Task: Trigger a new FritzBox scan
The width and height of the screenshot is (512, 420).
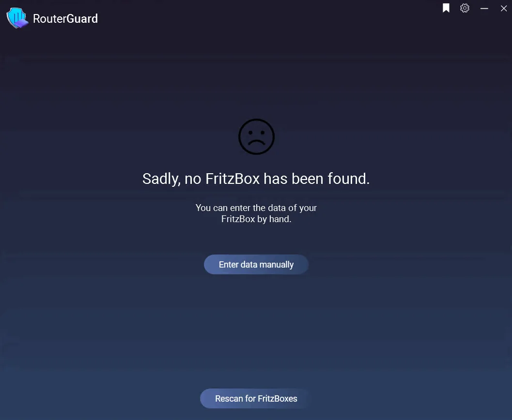Action: 256,399
